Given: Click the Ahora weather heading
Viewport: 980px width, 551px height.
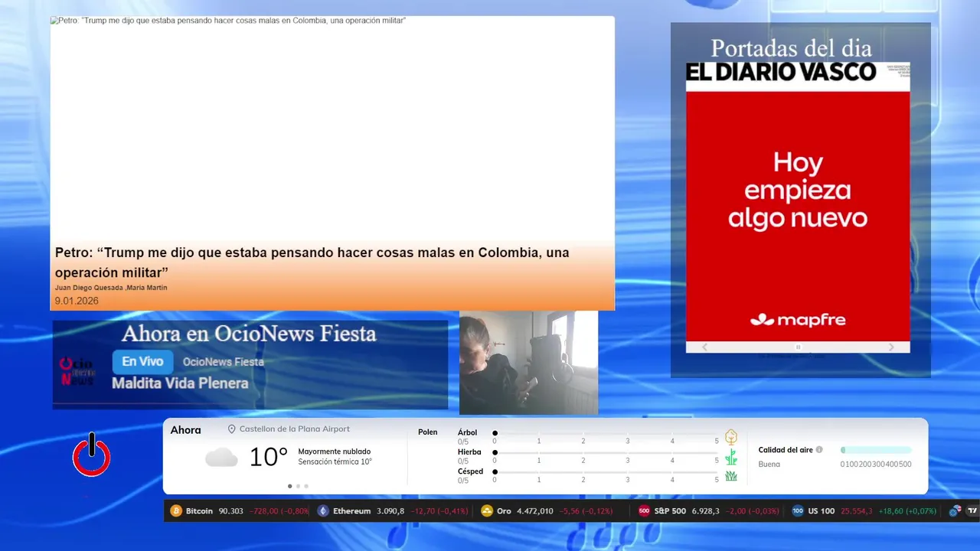Looking at the screenshot, I should pos(185,430).
